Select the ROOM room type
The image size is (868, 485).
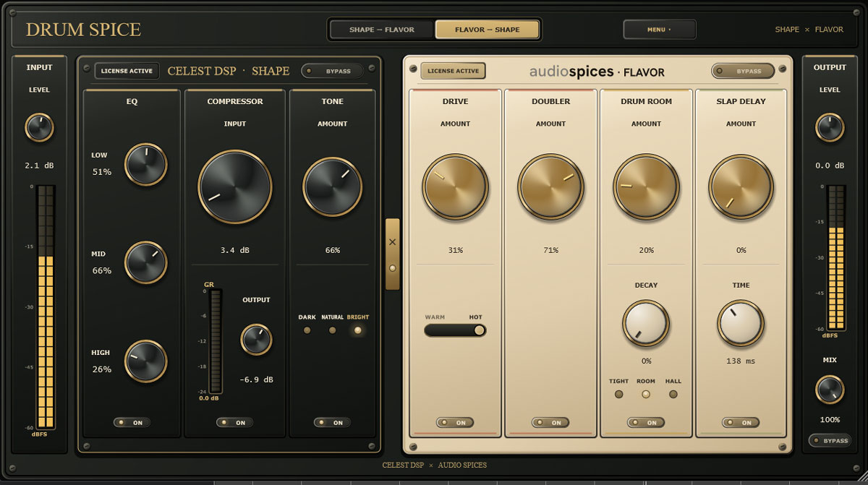coord(646,394)
